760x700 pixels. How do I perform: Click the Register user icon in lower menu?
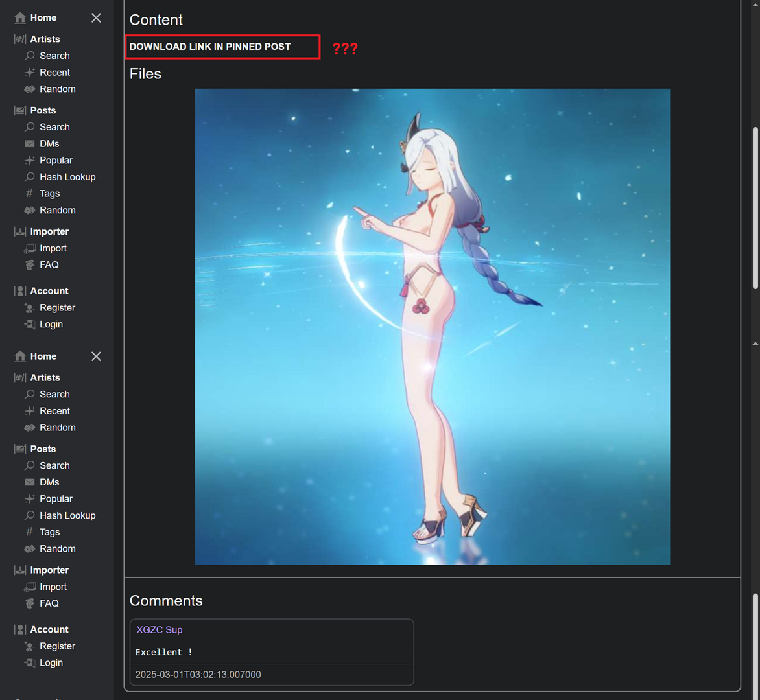pos(30,646)
